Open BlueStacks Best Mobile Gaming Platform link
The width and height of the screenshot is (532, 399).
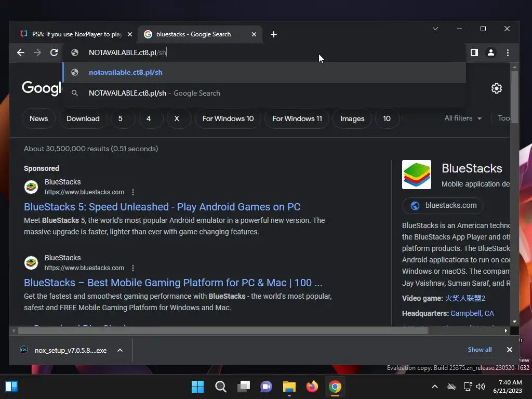pos(173,283)
